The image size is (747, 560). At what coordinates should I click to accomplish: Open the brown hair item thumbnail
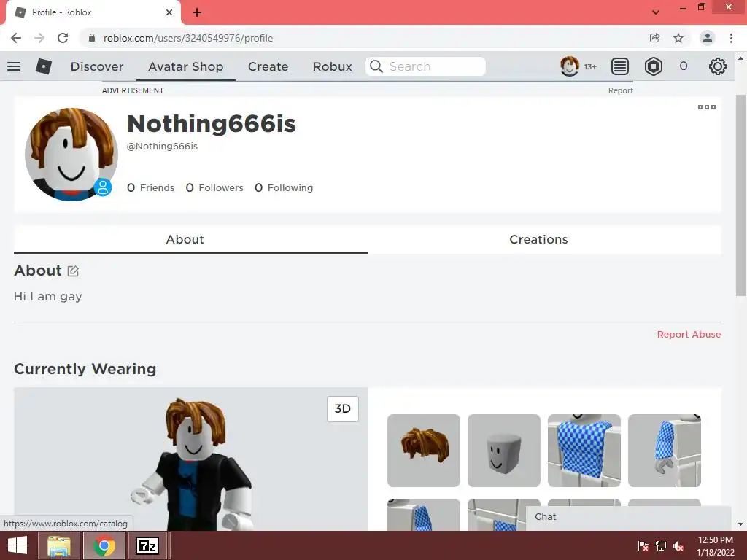(x=424, y=451)
